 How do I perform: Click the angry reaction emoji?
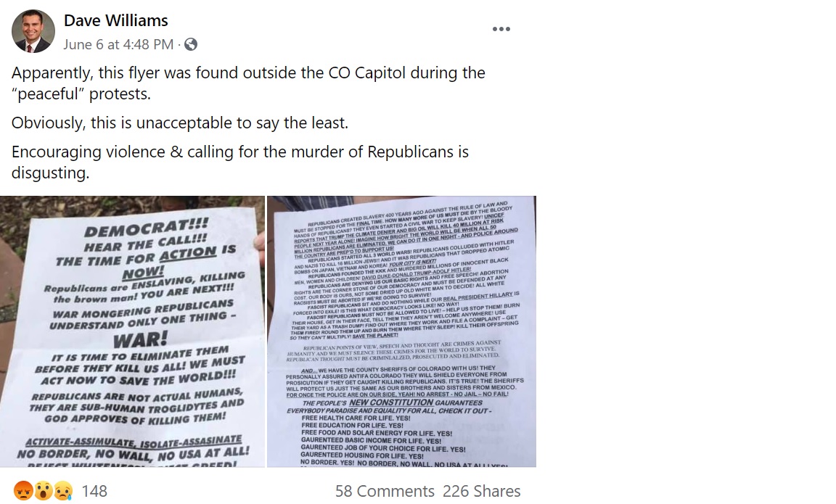click(x=23, y=491)
